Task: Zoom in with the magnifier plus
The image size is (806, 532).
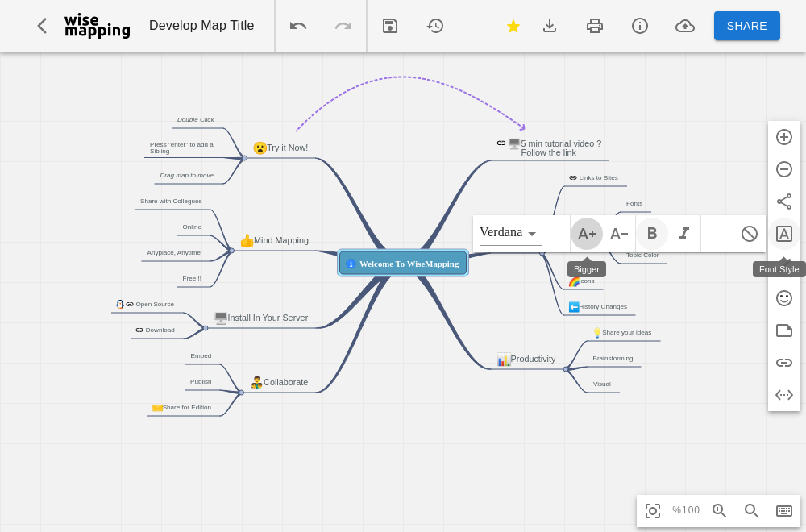Action: point(719,510)
